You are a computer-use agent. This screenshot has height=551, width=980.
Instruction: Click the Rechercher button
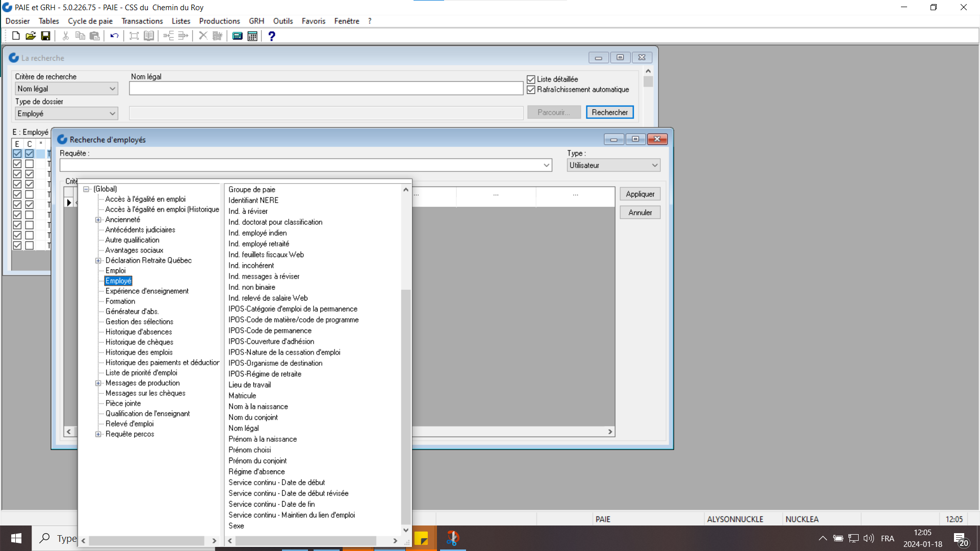609,112
